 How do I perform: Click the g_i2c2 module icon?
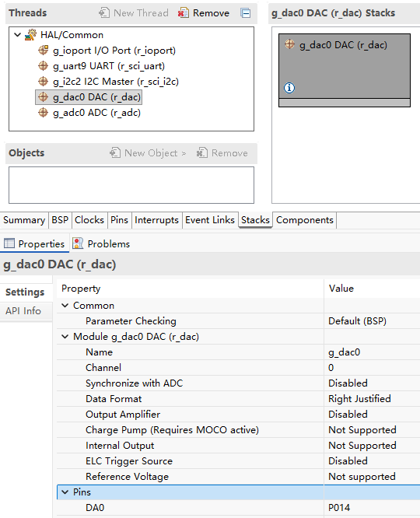43,82
